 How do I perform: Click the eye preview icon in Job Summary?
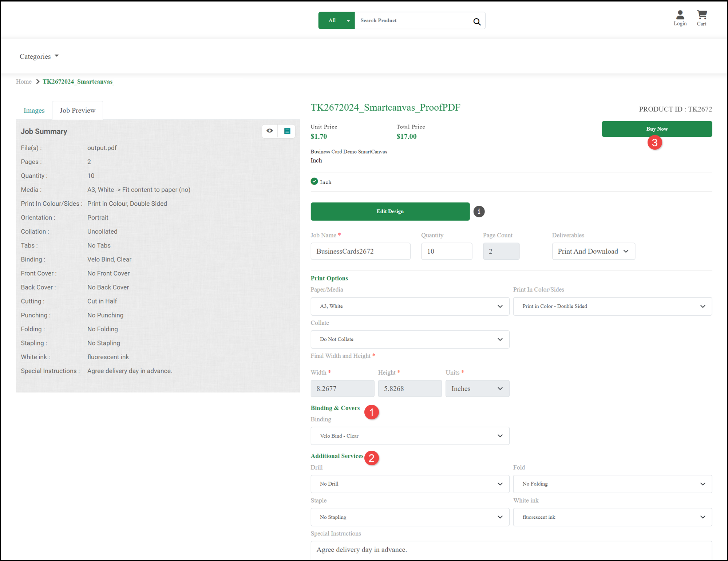(x=269, y=131)
